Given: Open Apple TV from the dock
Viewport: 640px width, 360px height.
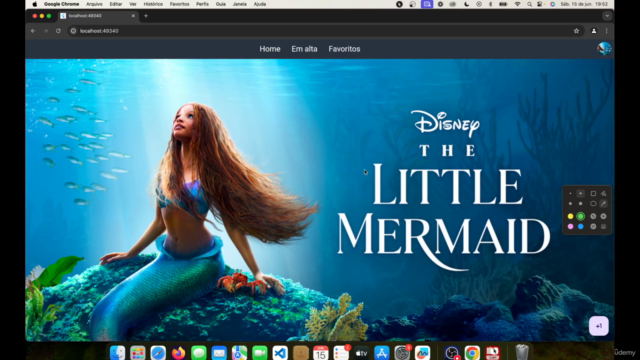Looking at the screenshot, I should coord(361,353).
